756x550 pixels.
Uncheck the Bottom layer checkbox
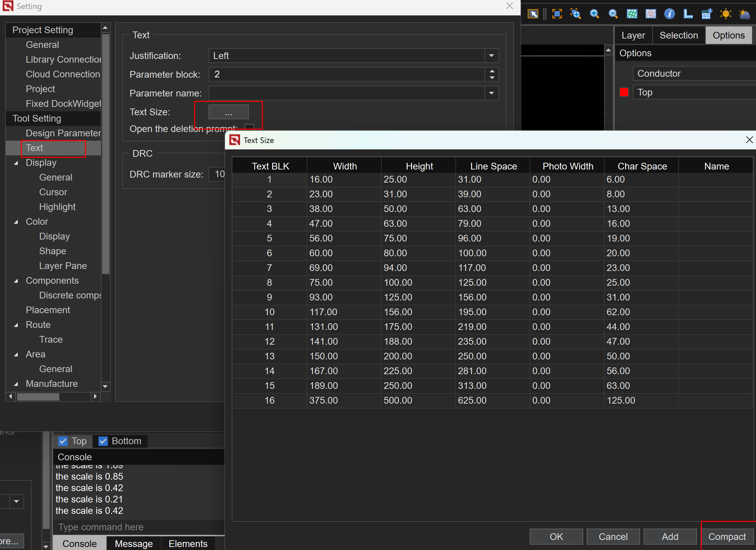click(103, 441)
